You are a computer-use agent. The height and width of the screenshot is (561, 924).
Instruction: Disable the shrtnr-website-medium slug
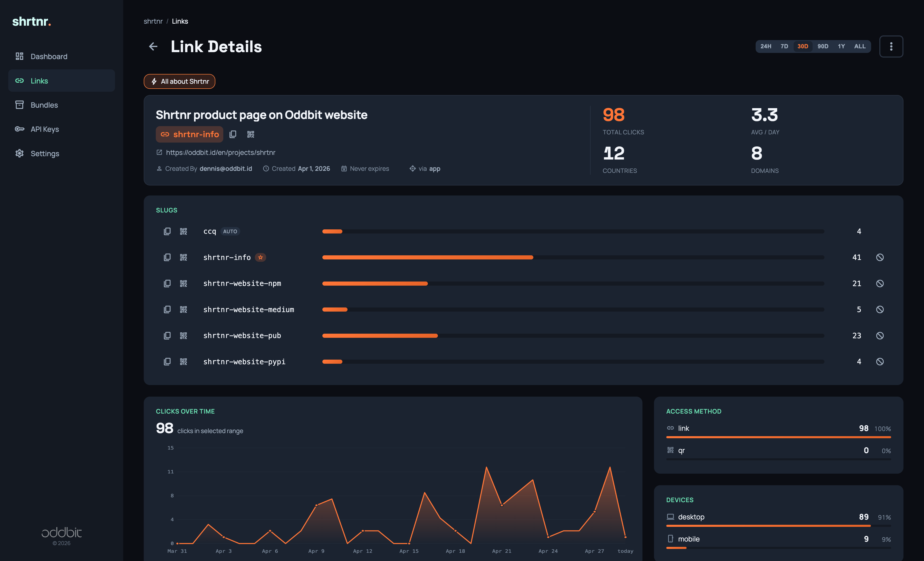tap(880, 310)
